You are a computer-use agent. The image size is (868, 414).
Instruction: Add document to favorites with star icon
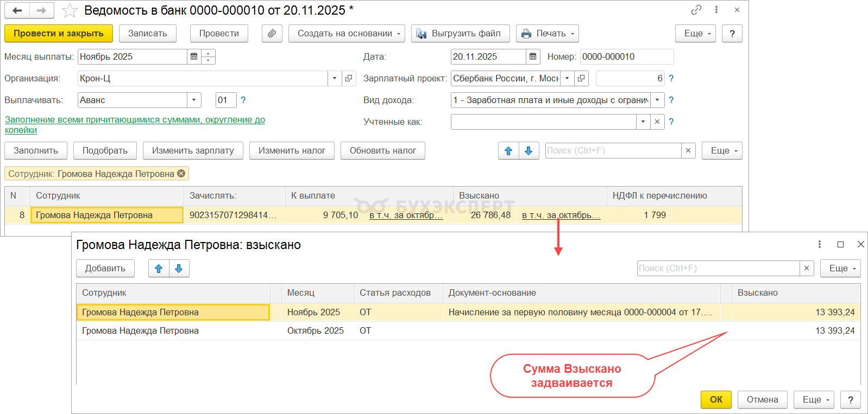point(70,10)
